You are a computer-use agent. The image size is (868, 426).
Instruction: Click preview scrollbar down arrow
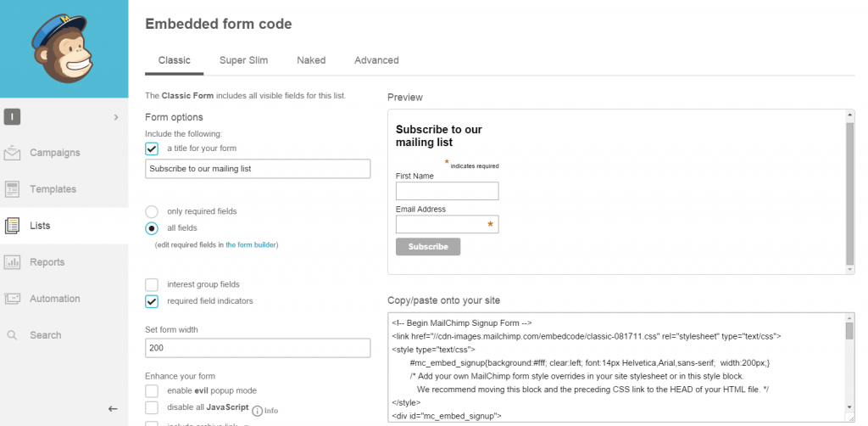click(x=849, y=270)
